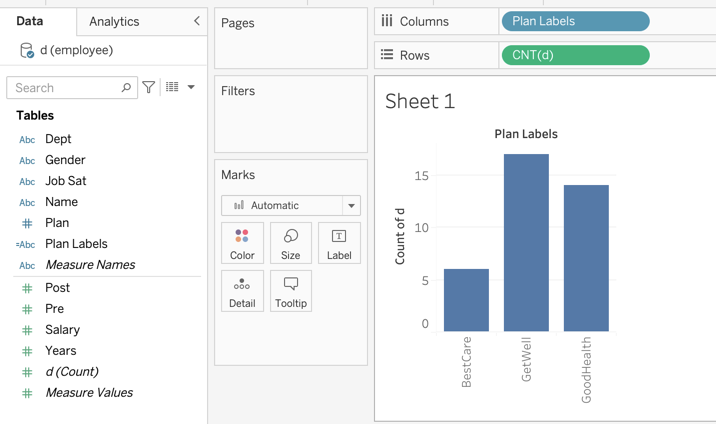The image size is (716, 424).
Task: Click the Detail marks card icon
Action: pyautogui.click(x=242, y=291)
